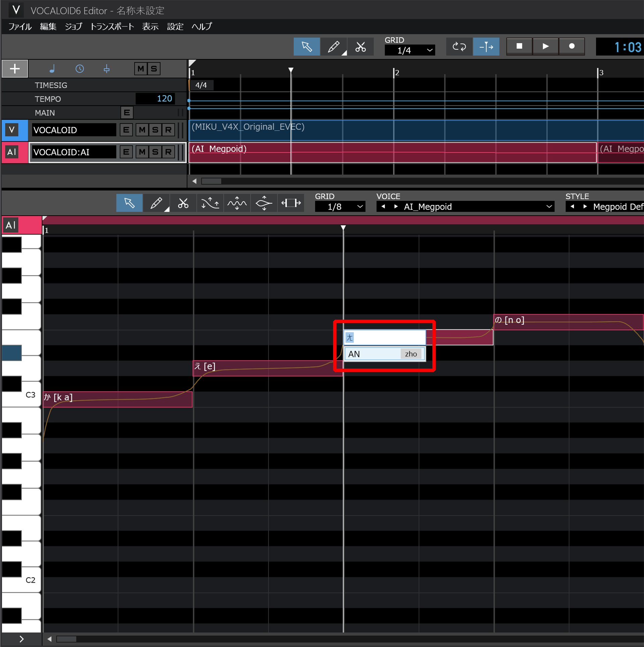Open the ファイル menu
Image resolution: width=644 pixels, height=647 pixels.
coord(19,26)
